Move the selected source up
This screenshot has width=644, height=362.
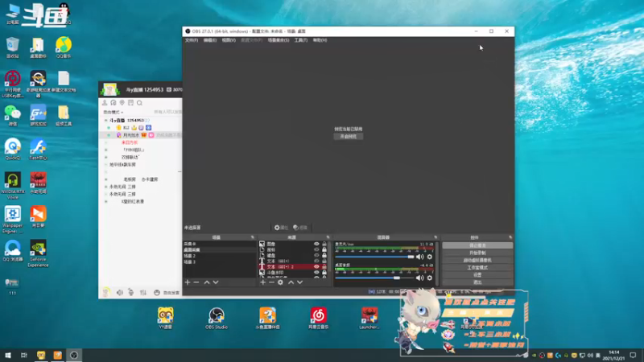291,282
